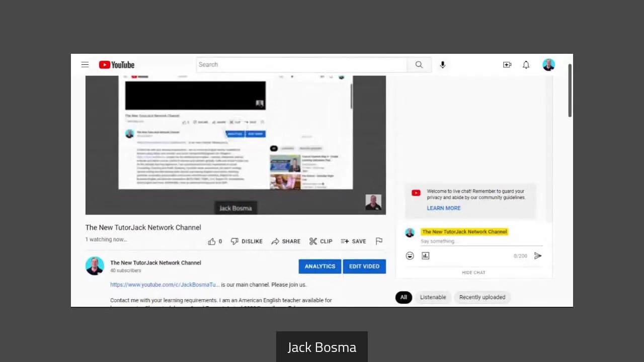Go to YouTube home via logo
This screenshot has height=362, width=644.
pyautogui.click(x=117, y=65)
